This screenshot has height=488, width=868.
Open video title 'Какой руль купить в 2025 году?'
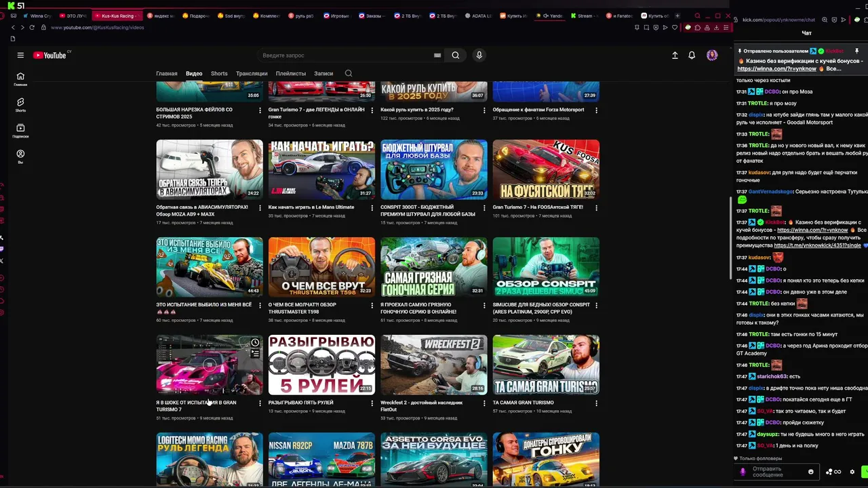[417, 110]
